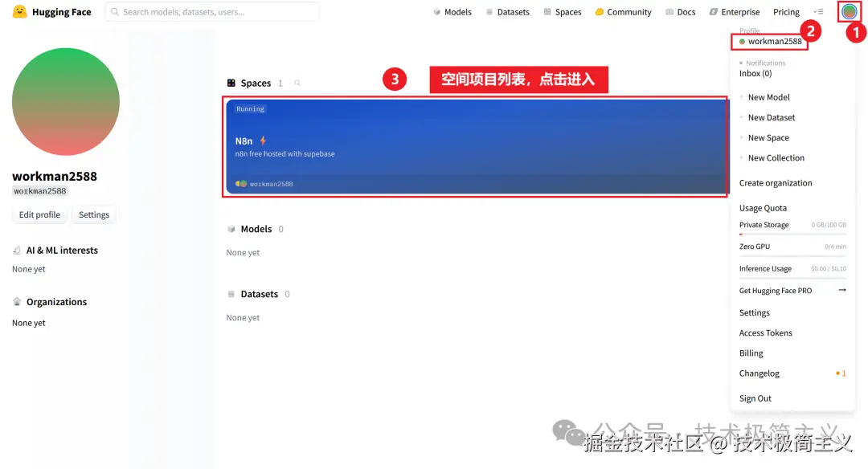Click the N8n space description text
Screen dimensions: 868x469
coord(285,153)
